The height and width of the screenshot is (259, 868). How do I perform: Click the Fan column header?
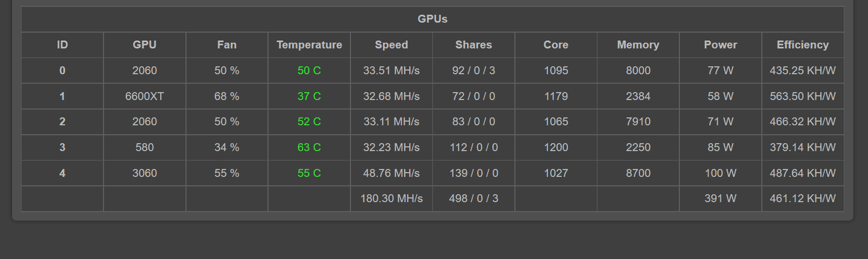[x=226, y=45]
